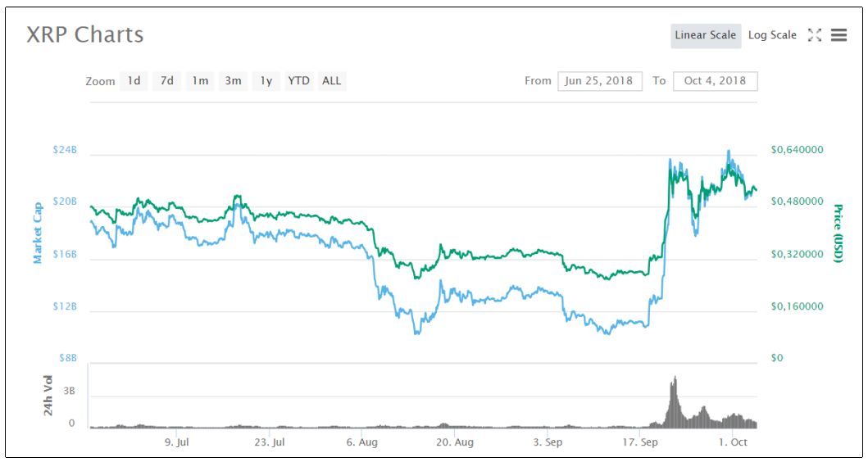Click the 17. Sep date label
The height and width of the screenshot is (462, 868).
click(640, 442)
